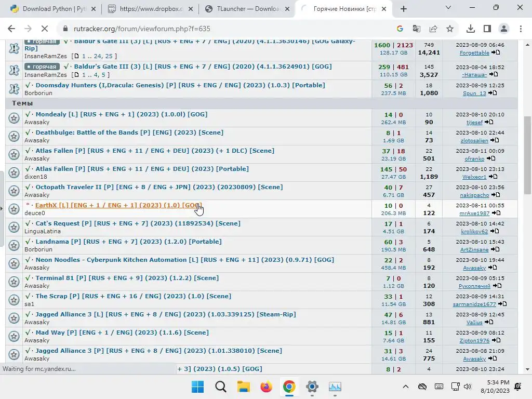
Task: Click size value 23.19 GB
Action: [393, 158]
